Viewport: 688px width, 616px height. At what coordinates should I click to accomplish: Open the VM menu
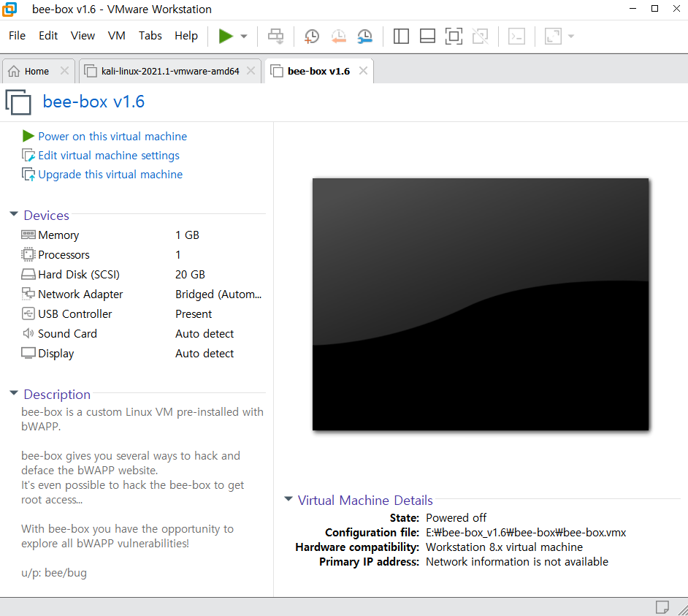click(116, 36)
